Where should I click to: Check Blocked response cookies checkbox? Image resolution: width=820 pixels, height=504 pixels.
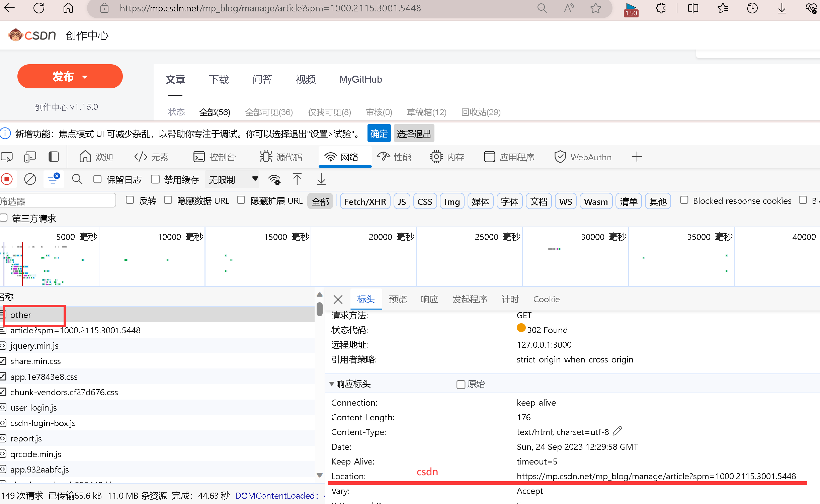tap(684, 200)
